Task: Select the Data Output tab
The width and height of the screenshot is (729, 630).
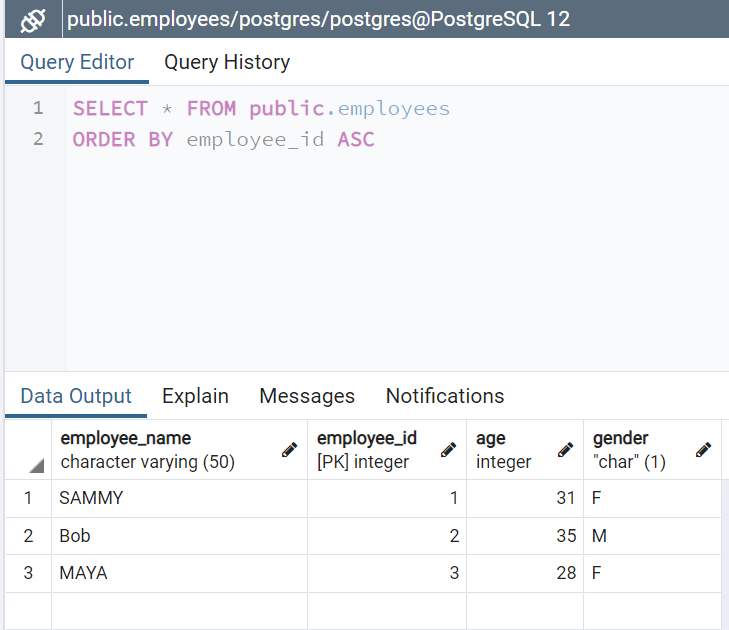Action: [x=76, y=396]
